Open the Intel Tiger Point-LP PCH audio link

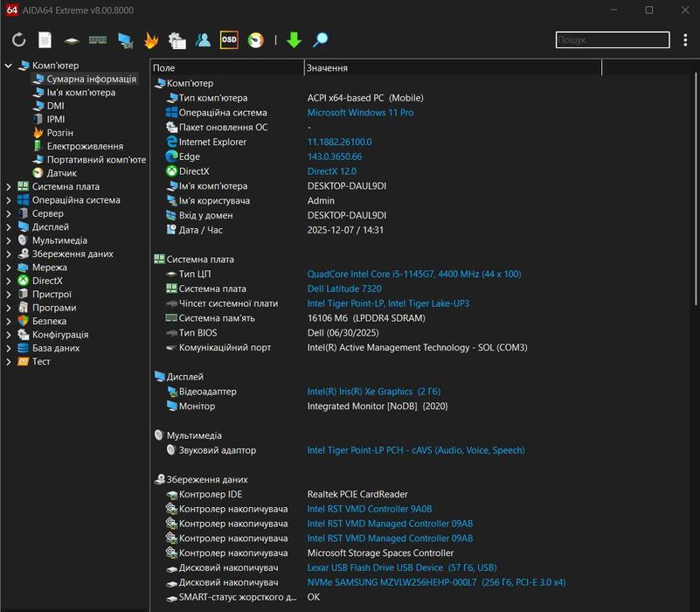point(416,450)
